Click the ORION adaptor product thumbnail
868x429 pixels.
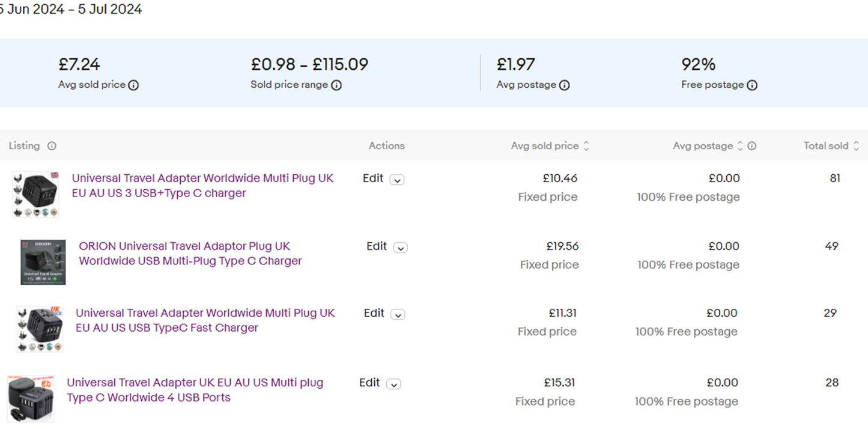pyautogui.click(x=43, y=262)
